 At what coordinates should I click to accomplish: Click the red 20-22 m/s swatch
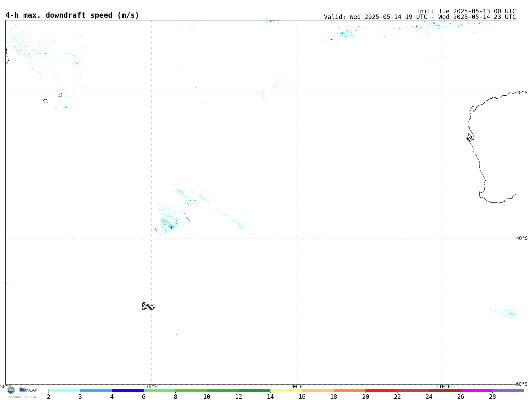[381, 391]
